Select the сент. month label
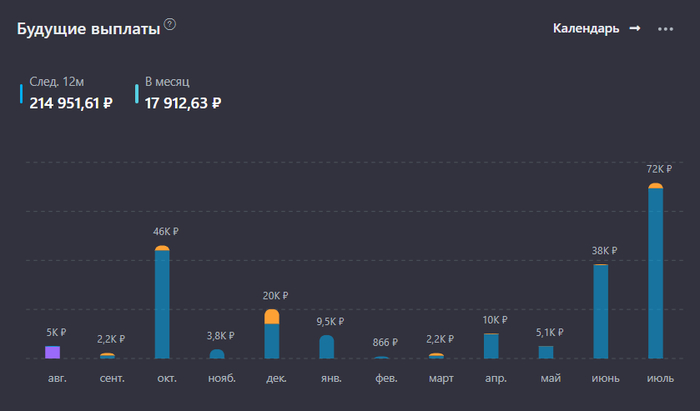The width and height of the screenshot is (700, 411). [x=107, y=378]
